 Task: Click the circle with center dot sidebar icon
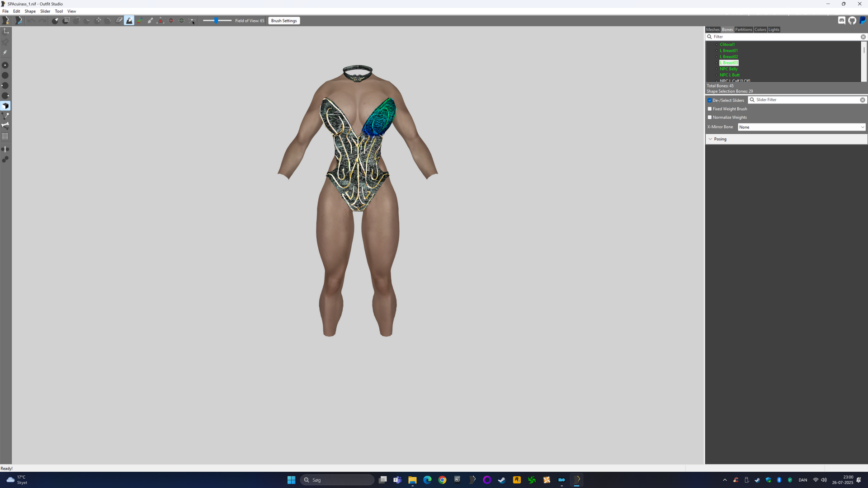pyautogui.click(x=5, y=66)
